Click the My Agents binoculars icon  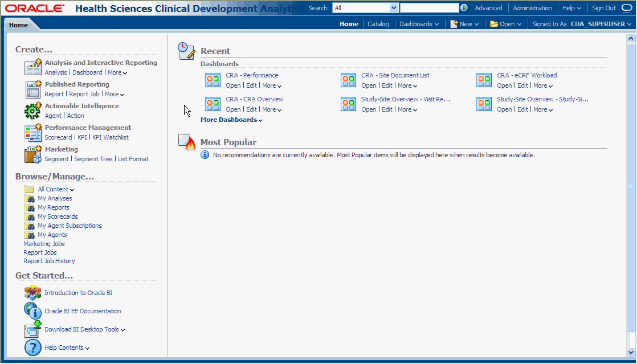point(29,235)
